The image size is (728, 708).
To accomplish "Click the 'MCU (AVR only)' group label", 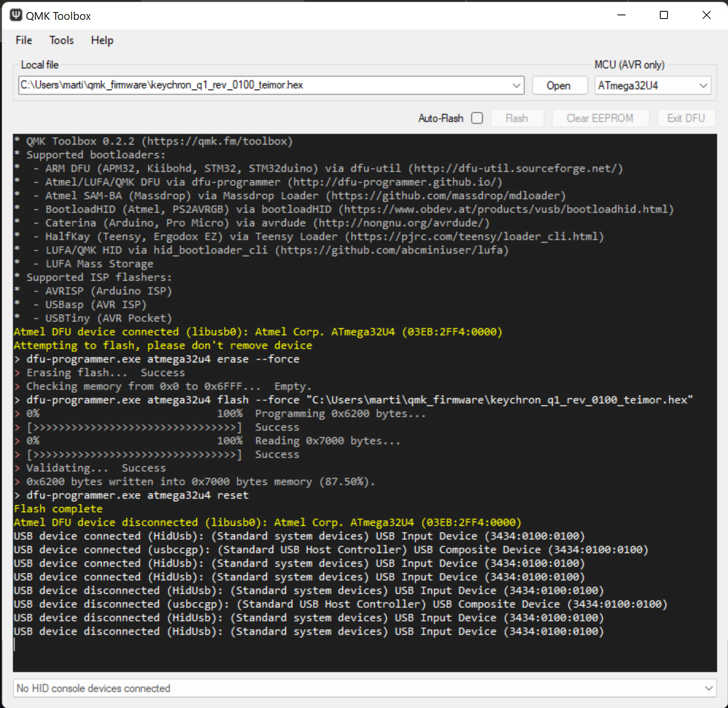I will (x=630, y=65).
